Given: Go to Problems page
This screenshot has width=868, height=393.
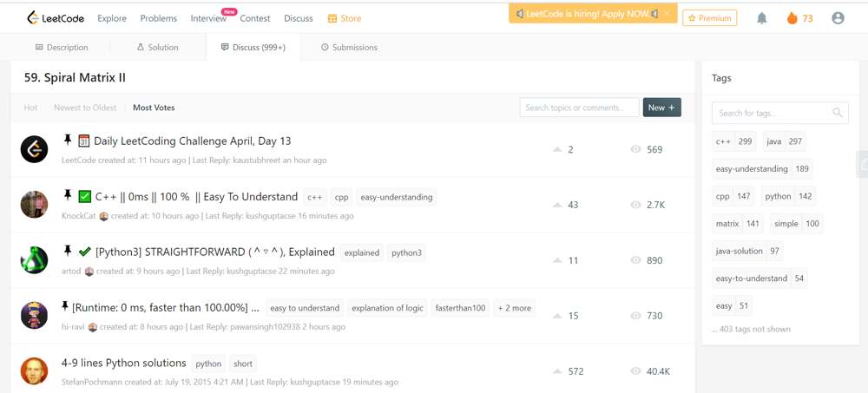Looking at the screenshot, I should [158, 18].
